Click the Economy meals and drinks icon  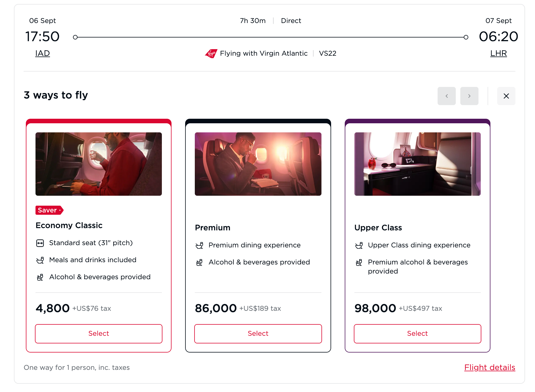click(40, 260)
